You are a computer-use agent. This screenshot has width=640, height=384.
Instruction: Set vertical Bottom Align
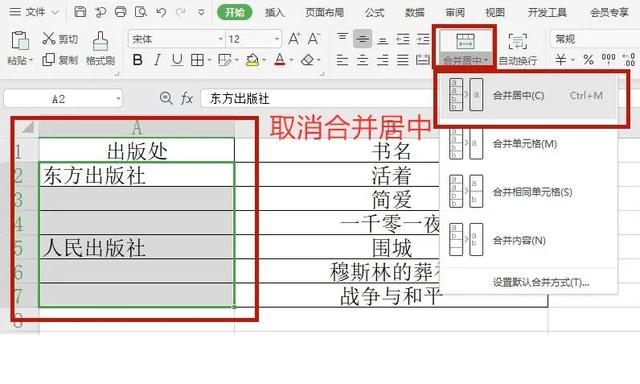coord(382,40)
